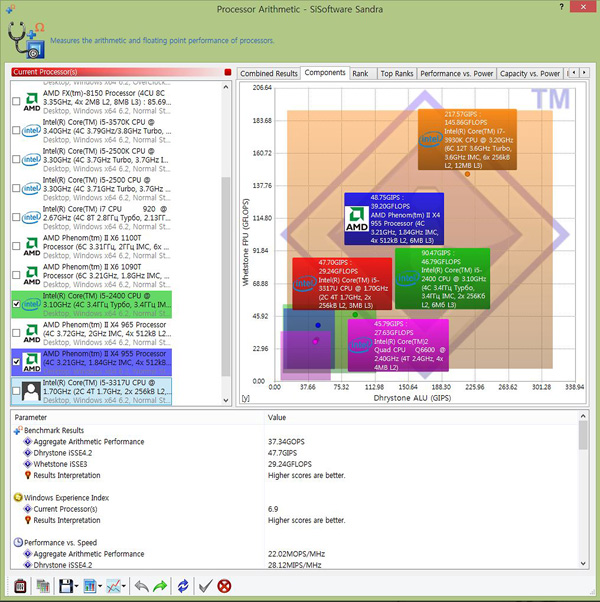Click results panel scroll up arrow
This screenshot has height=602, width=600.
(583, 416)
